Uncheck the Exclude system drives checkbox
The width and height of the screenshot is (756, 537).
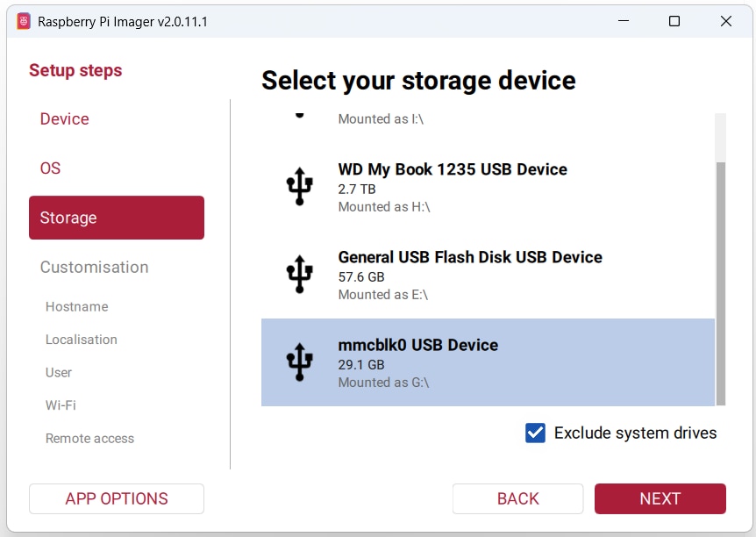535,433
